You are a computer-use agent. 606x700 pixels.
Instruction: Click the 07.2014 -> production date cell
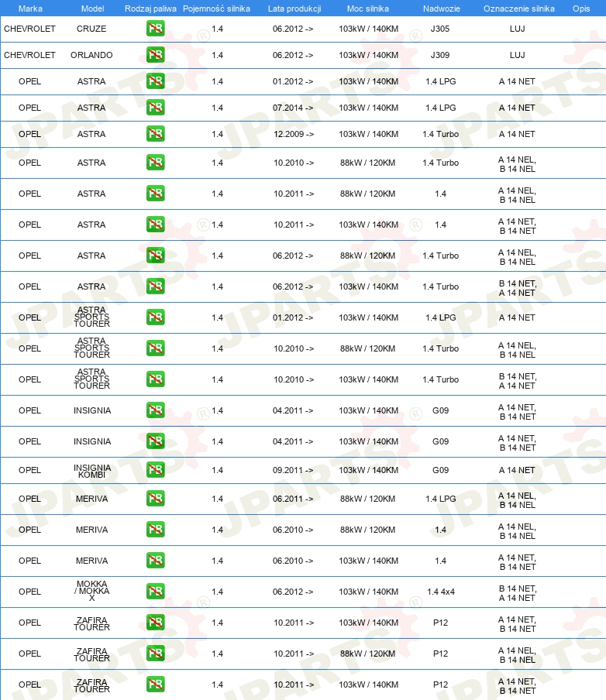pyautogui.click(x=293, y=108)
